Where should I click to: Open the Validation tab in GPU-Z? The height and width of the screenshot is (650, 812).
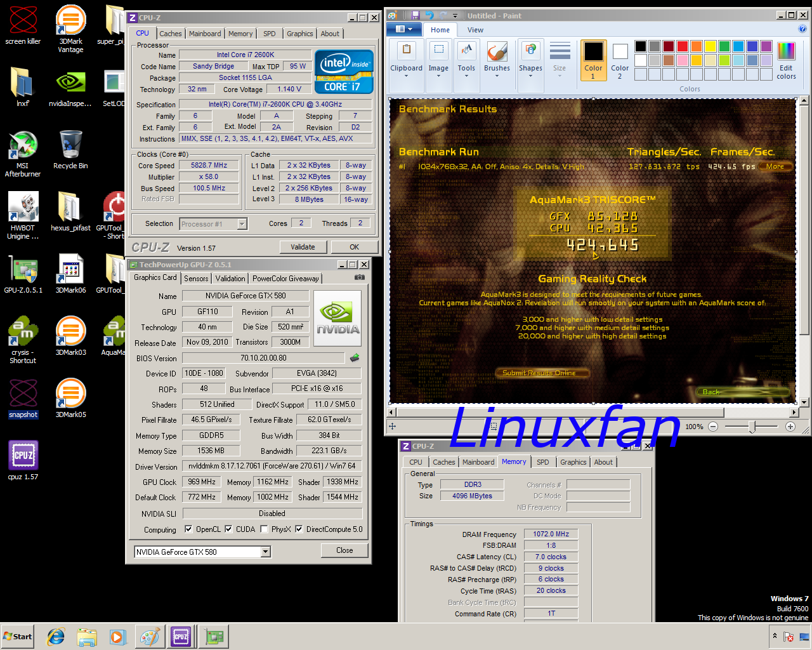click(230, 278)
